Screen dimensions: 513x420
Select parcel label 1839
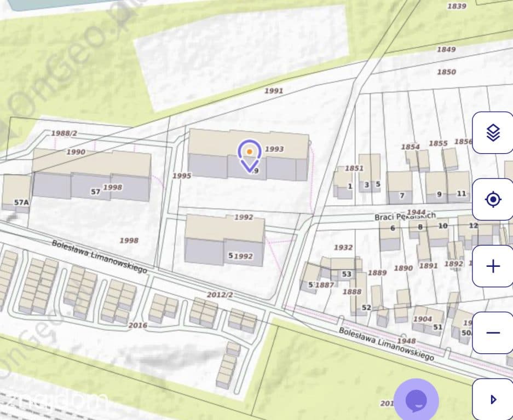point(457,6)
